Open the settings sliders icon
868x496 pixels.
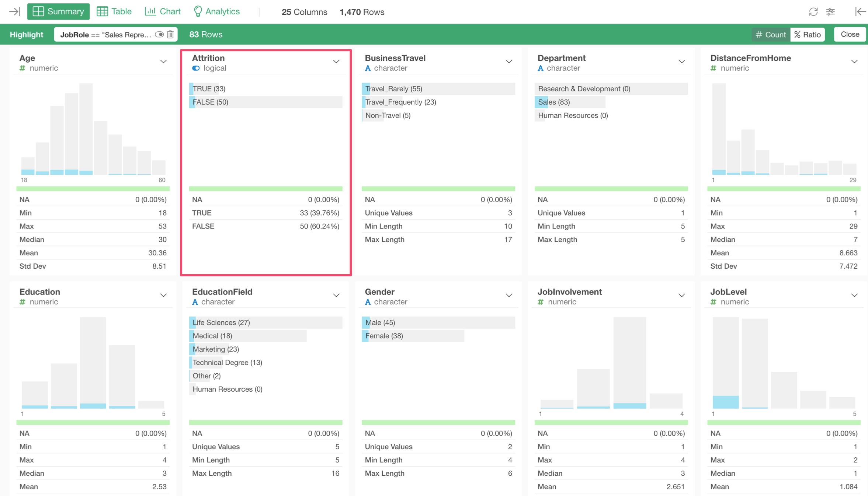(x=830, y=12)
